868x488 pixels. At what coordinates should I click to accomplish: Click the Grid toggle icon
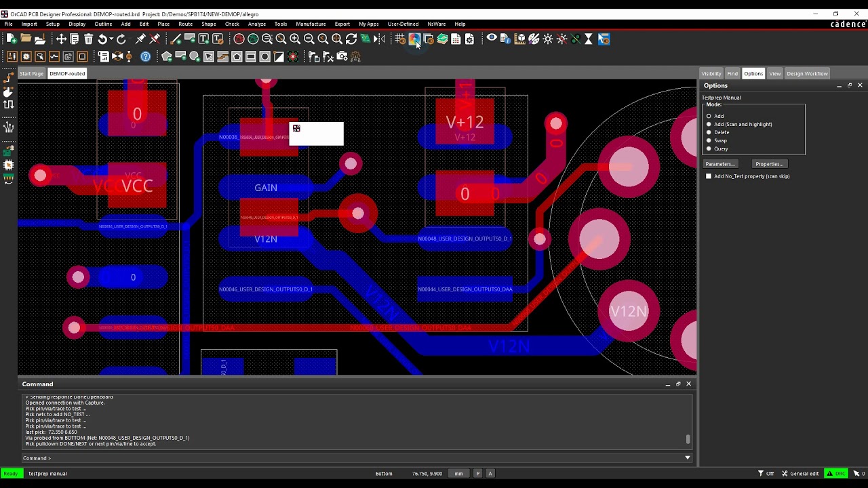click(400, 39)
